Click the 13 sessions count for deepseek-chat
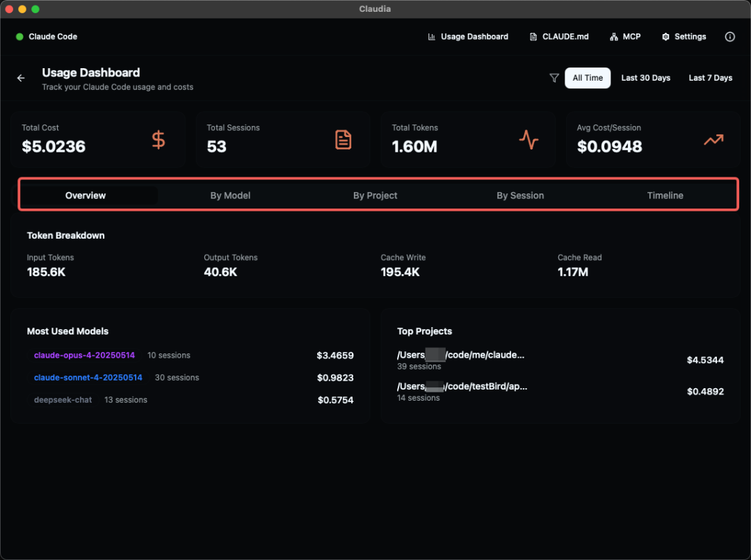This screenshot has height=560, width=751. click(125, 400)
